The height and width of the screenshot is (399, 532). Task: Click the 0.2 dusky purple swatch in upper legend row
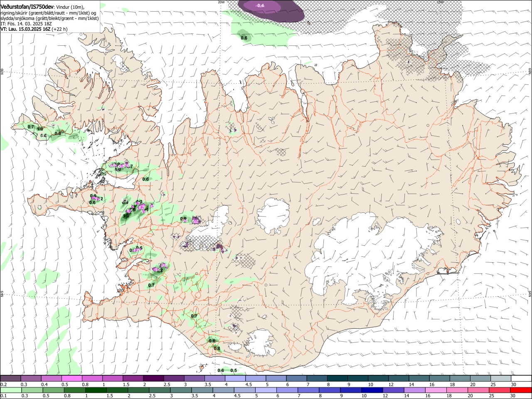(10, 379)
